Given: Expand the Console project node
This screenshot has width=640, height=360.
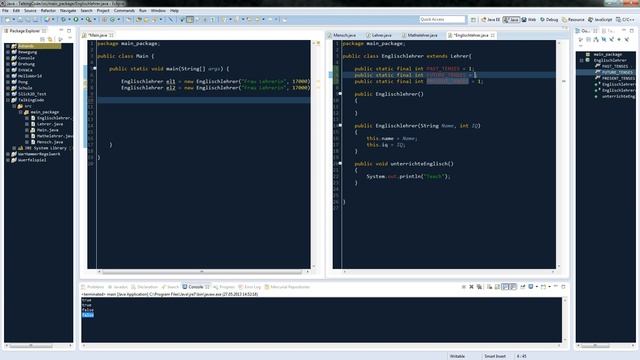Looking at the screenshot, I should tap(7, 58).
